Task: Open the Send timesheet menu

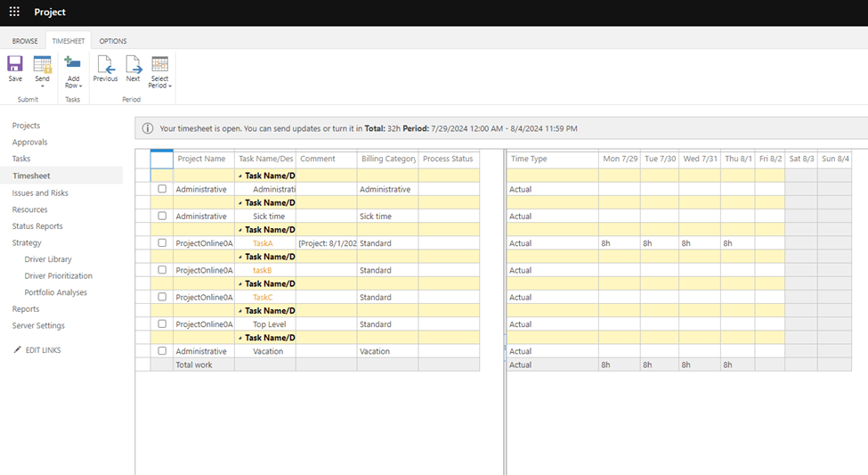Action: pos(42,71)
